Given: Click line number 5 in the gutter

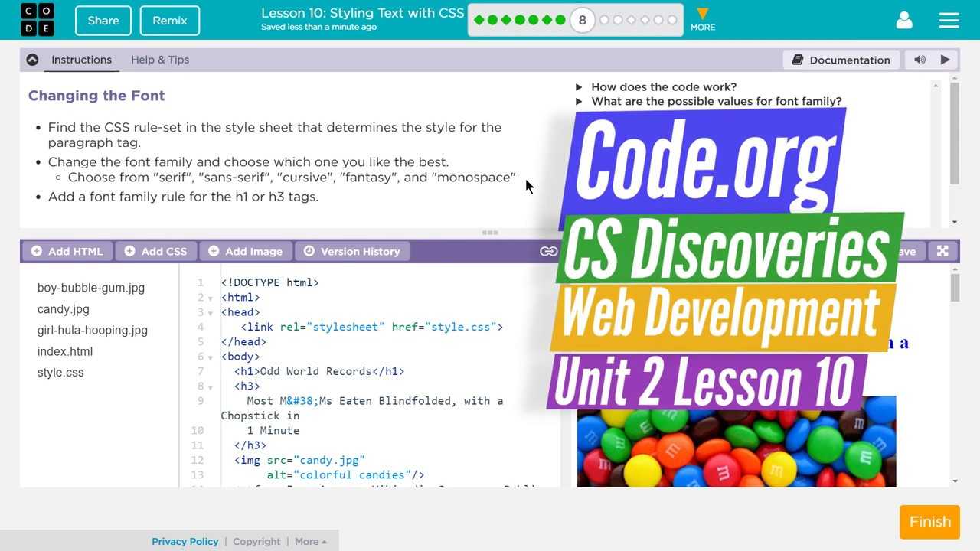Looking at the screenshot, I should click(x=201, y=342).
